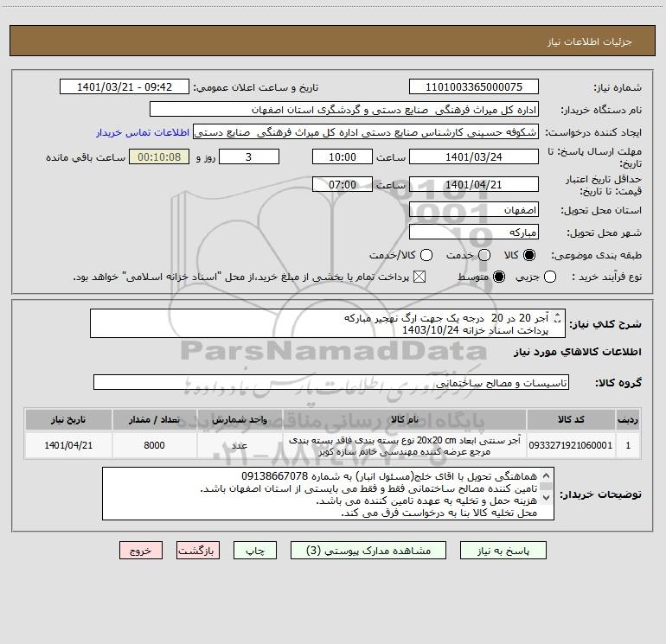Click product code 0933271921060001 cell

[571, 445]
